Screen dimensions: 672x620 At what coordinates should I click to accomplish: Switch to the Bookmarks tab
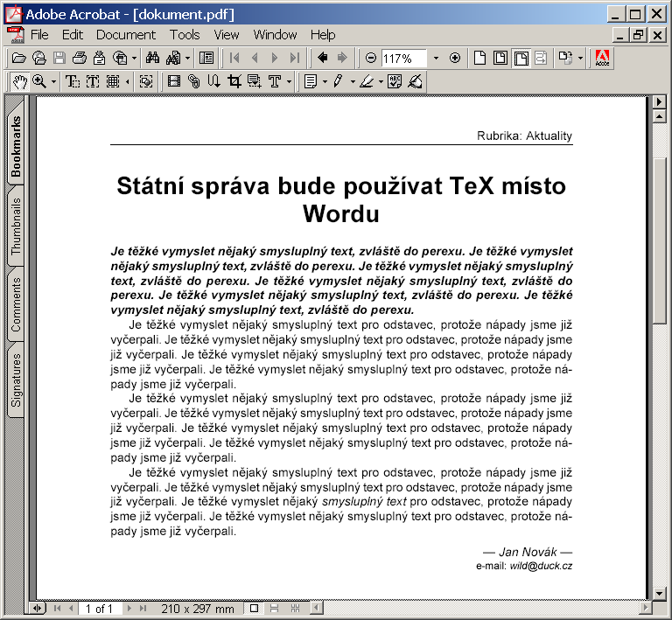coord(16,145)
